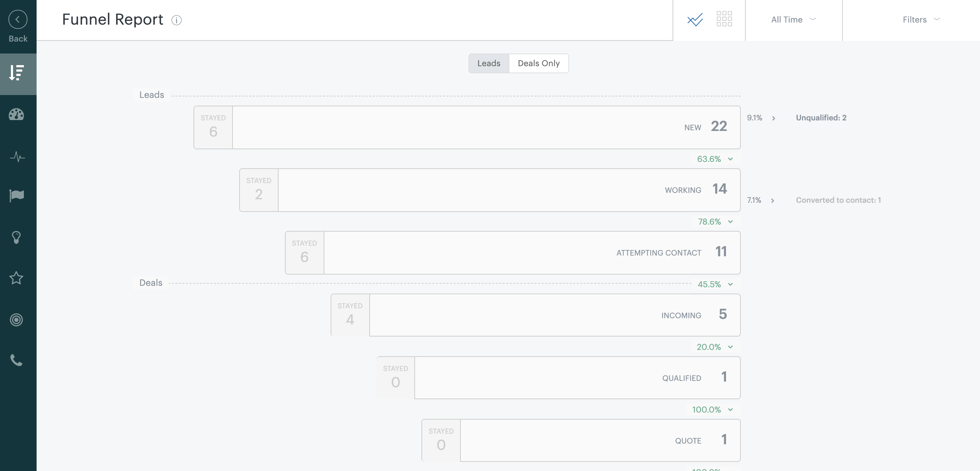Expand the 20.0% conversion dropdown

730,346
